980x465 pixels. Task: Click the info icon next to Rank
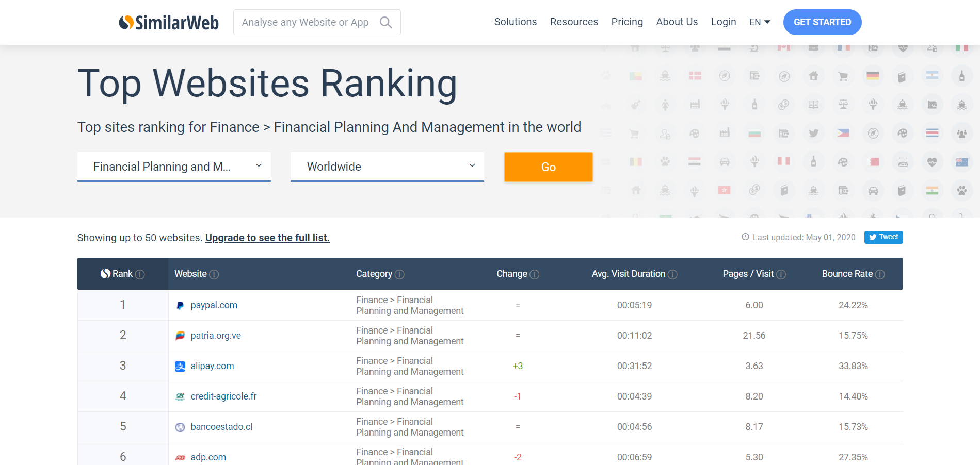coord(140,274)
